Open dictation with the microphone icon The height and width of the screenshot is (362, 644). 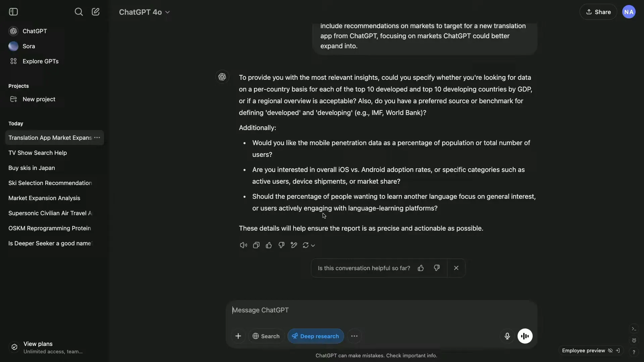click(507, 336)
